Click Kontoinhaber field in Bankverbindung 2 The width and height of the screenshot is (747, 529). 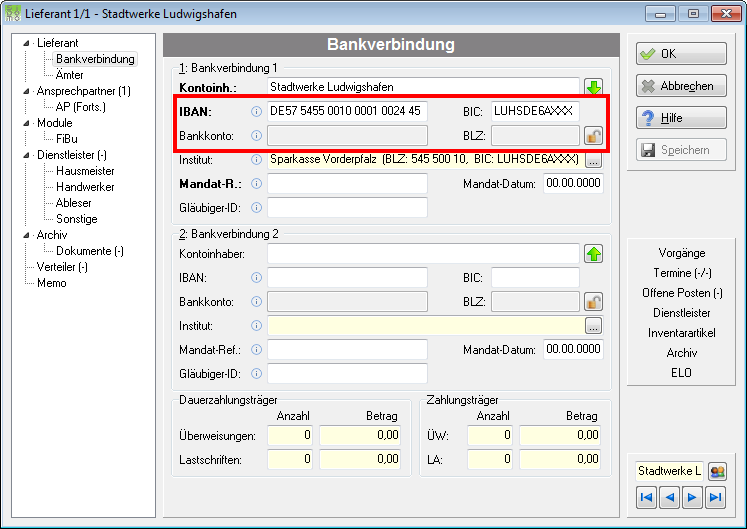point(423,254)
